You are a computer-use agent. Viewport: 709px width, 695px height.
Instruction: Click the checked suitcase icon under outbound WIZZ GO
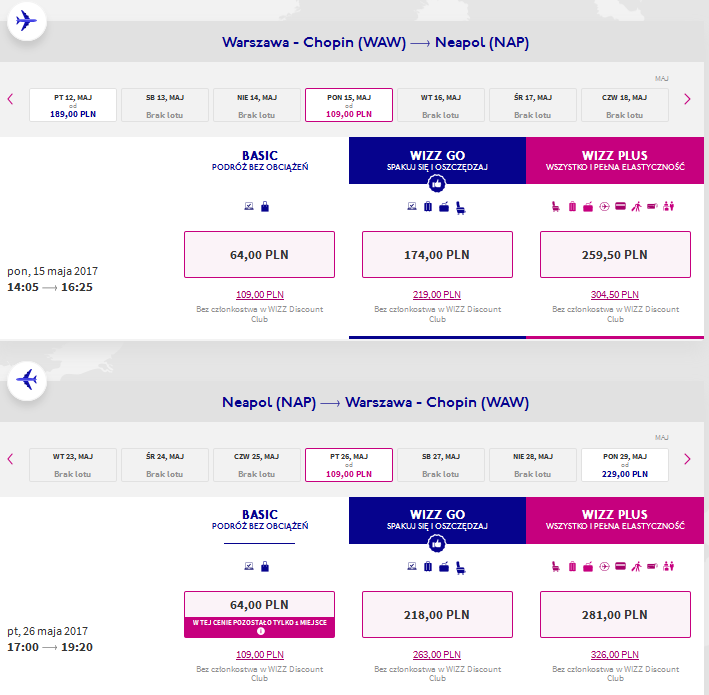[428, 207]
